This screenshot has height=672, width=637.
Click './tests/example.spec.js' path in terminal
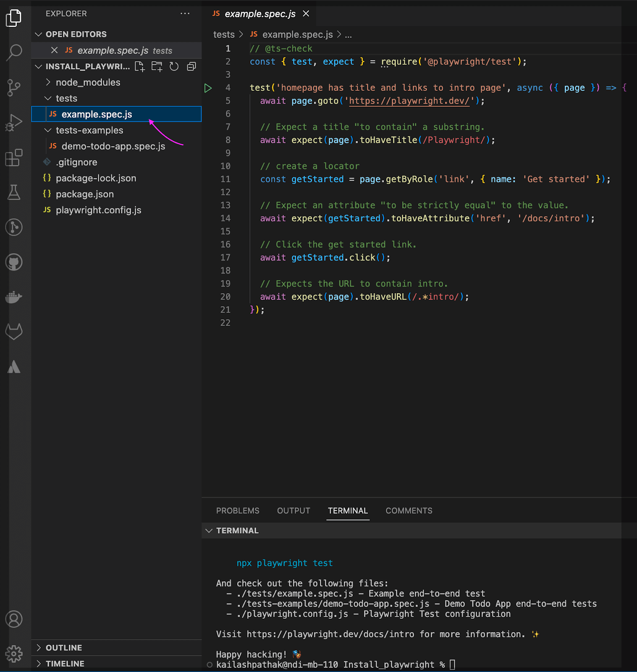[x=295, y=593]
